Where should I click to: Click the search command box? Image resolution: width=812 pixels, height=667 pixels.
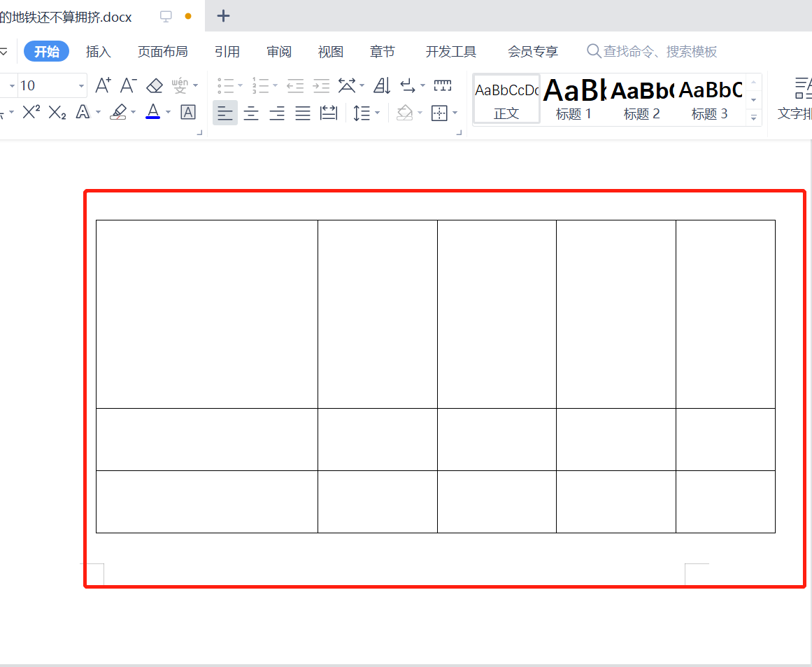(652, 51)
